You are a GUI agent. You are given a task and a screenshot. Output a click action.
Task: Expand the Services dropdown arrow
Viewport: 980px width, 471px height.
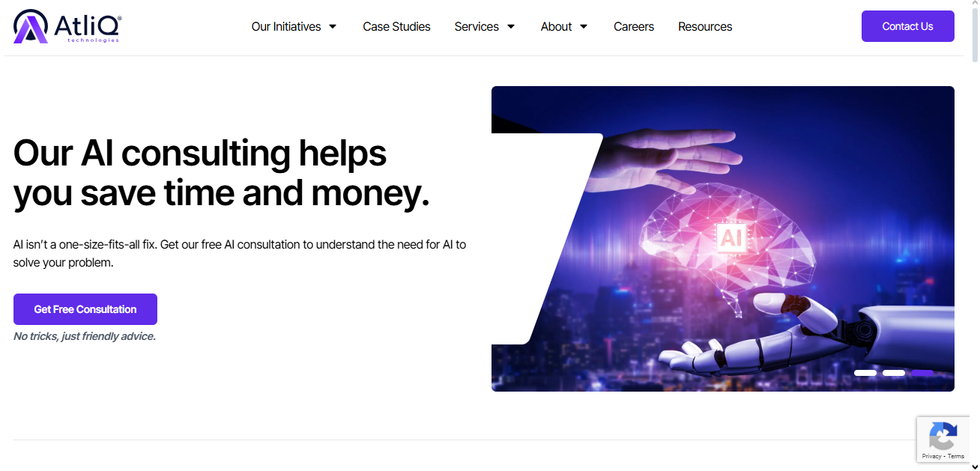click(x=511, y=26)
